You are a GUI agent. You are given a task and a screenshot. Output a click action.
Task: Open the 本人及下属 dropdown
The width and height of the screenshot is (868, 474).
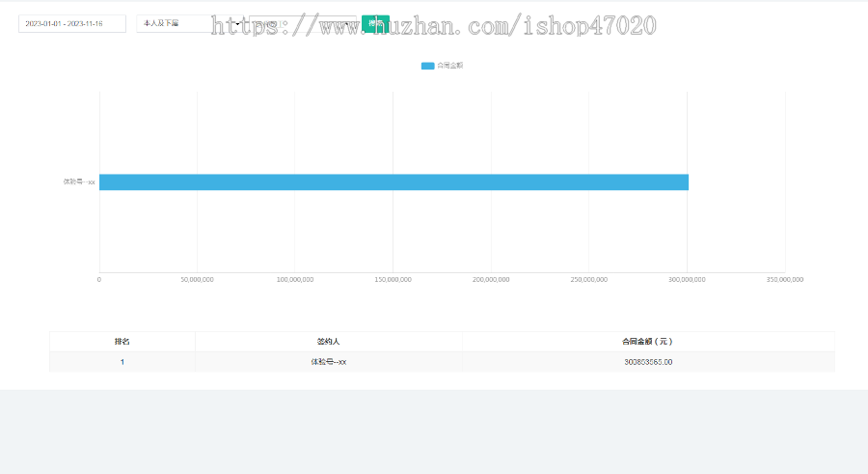[190, 24]
